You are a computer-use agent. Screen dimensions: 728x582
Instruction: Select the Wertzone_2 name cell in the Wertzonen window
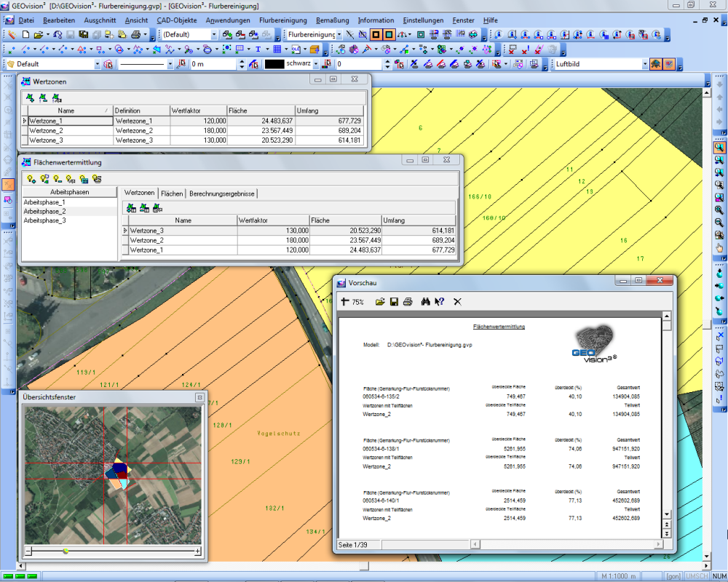(71, 130)
